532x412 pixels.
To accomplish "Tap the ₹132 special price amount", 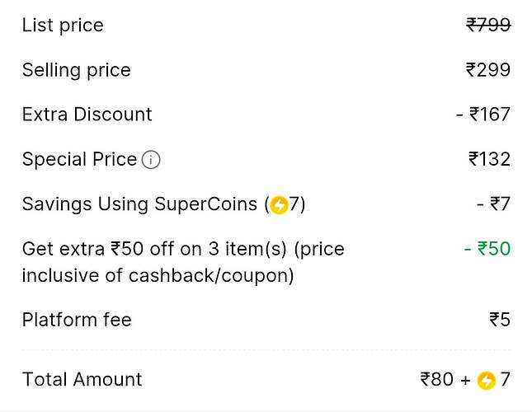I will [x=489, y=159].
